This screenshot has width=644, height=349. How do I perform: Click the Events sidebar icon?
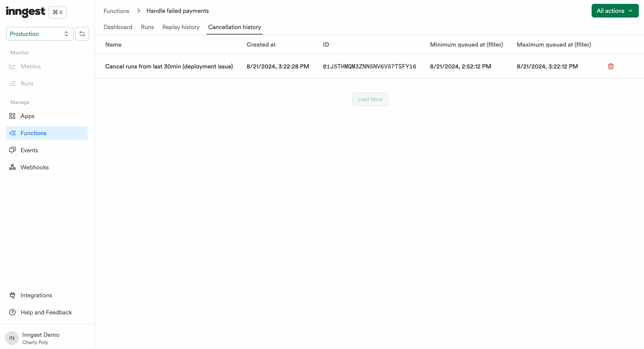point(12,150)
